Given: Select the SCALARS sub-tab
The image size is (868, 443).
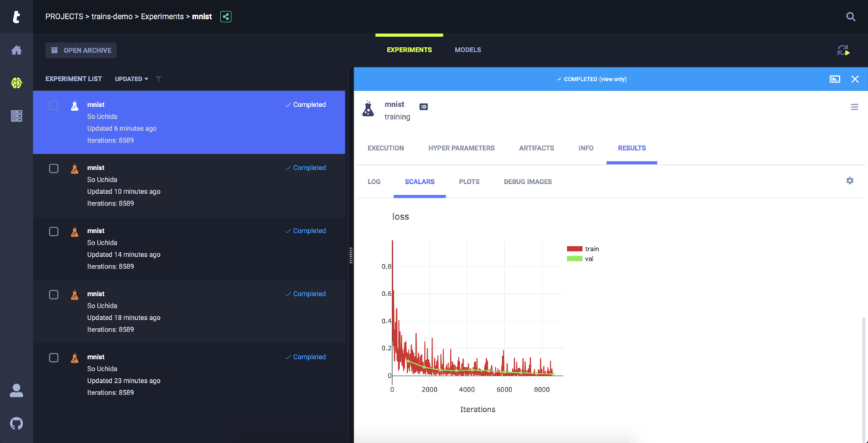Looking at the screenshot, I should coord(420,182).
